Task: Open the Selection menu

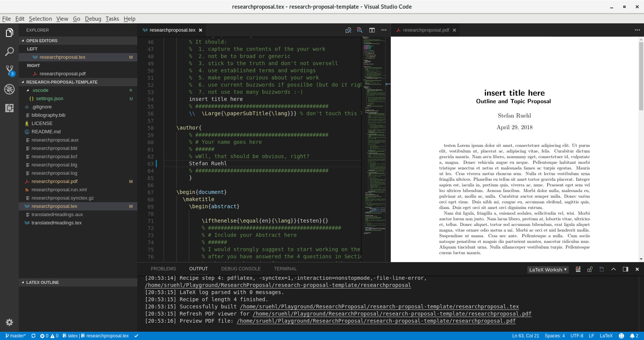Action: tap(40, 19)
